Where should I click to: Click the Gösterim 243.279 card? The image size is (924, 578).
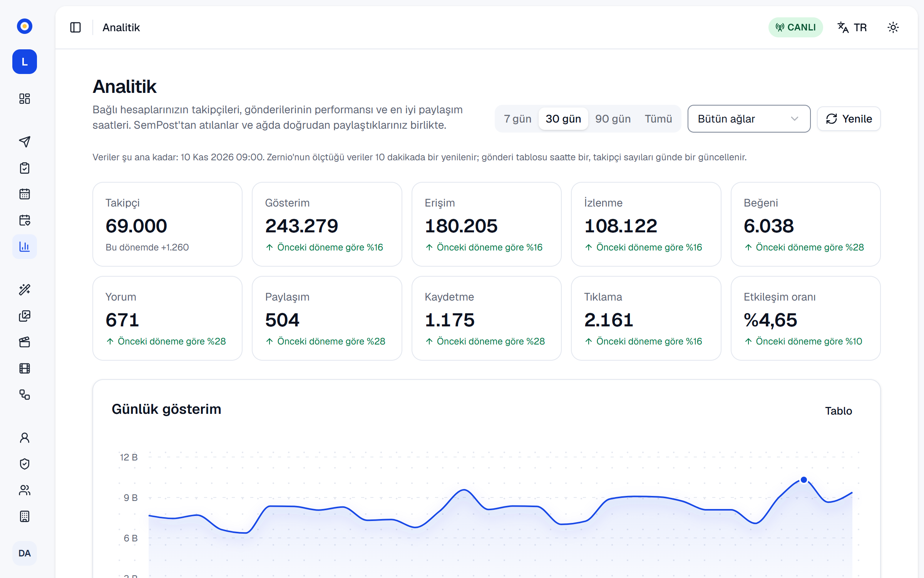tap(327, 224)
